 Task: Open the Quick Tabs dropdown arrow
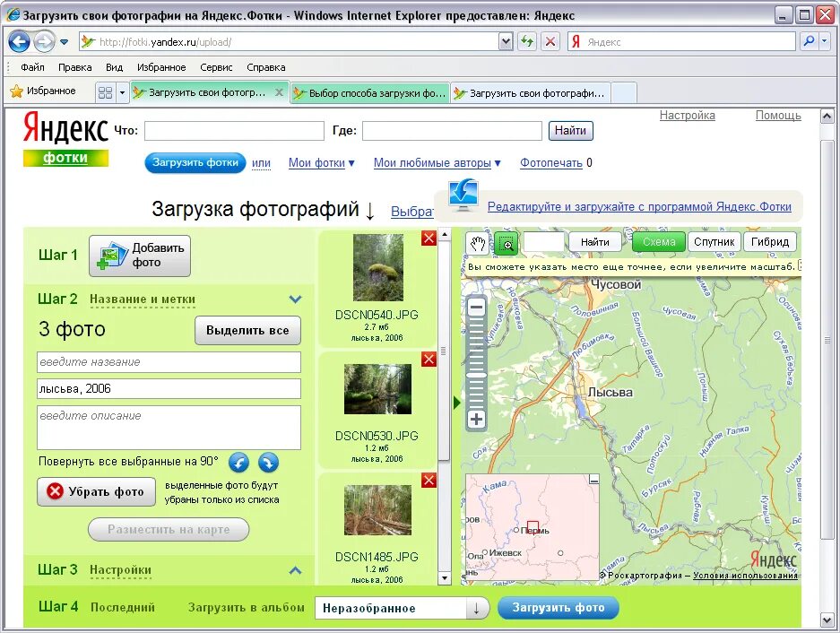(122, 92)
